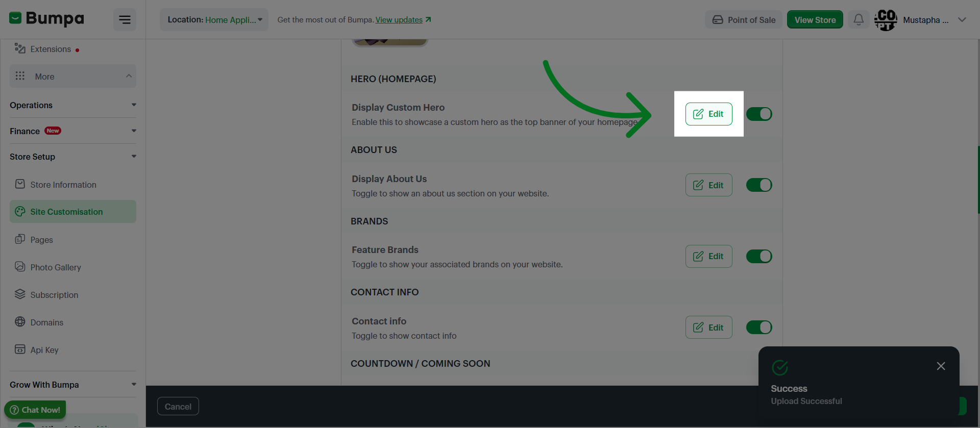Click the Subscription layers icon
Image resolution: width=980 pixels, height=428 pixels.
coord(20,294)
